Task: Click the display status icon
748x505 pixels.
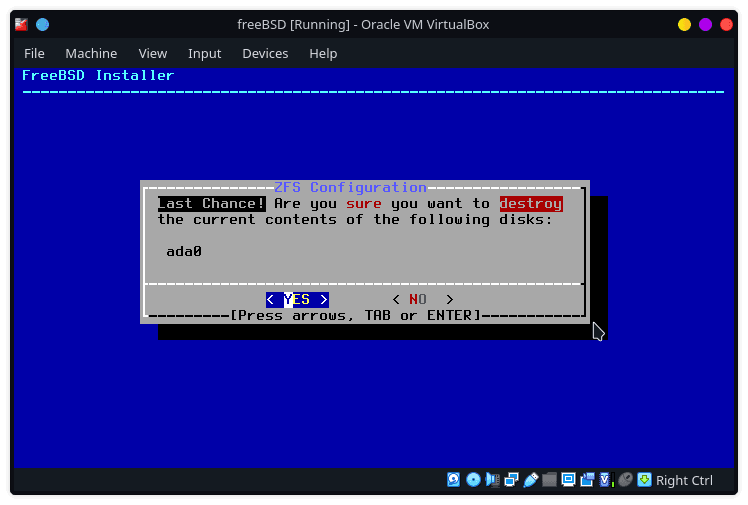Action: (568, 480)
